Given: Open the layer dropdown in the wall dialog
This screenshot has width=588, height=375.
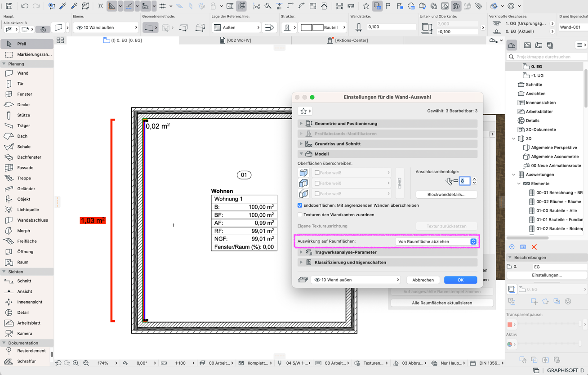Looking at the screenshot, I should (x=356, y=280).
